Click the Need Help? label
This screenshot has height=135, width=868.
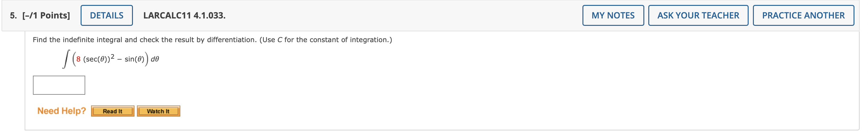point(62,111)
